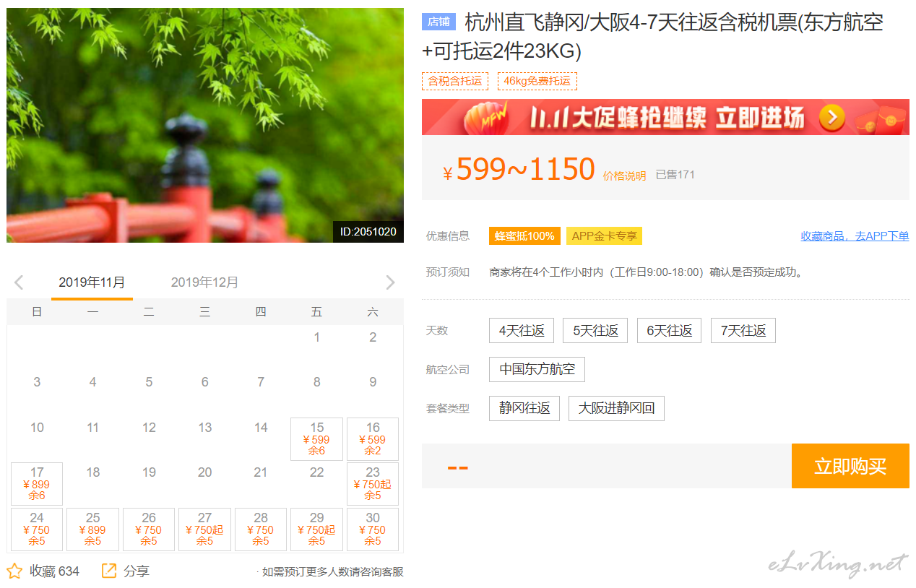916x588 pixels.
Task: Click the ID:2051020 label
Action: coord(368,232)
